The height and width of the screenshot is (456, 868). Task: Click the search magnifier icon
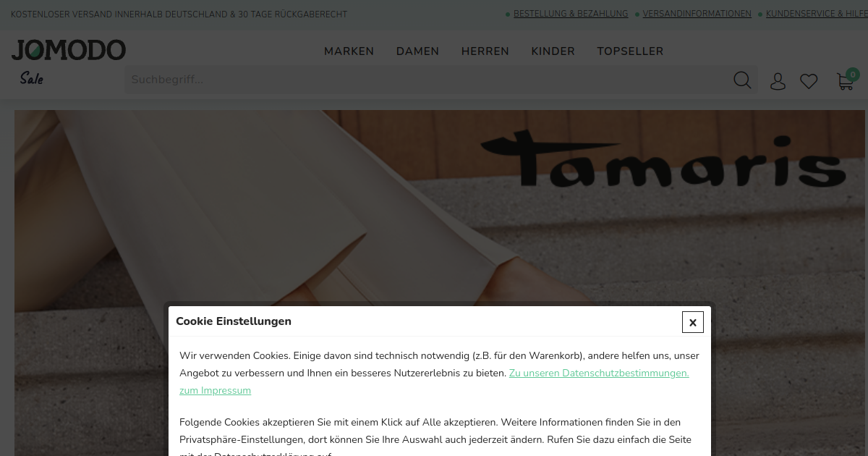[x=742, y=80]
